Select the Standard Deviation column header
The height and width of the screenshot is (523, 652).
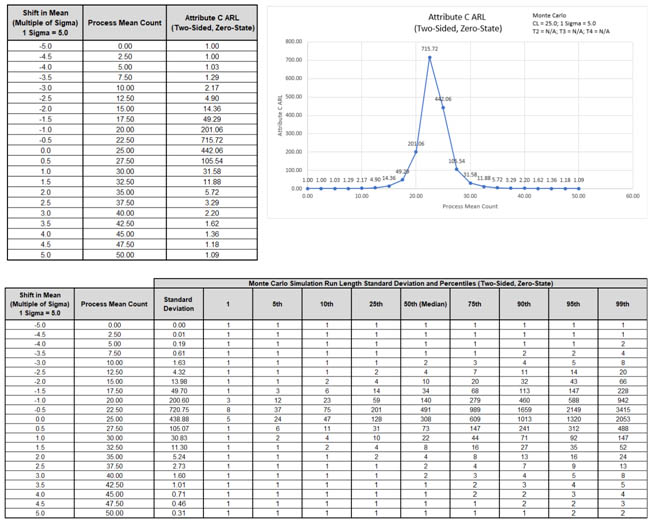(x=177, y=303)
